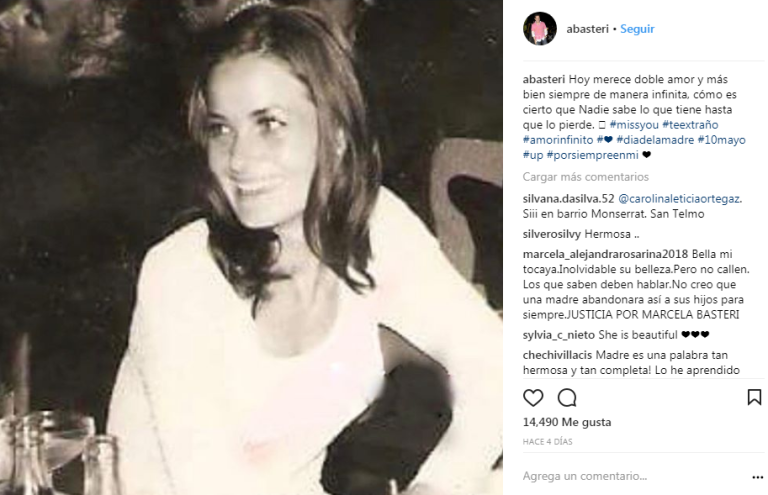Open abasteri profile picture avatar
This screenshot has width=768, height=495.
coord(540,29)
